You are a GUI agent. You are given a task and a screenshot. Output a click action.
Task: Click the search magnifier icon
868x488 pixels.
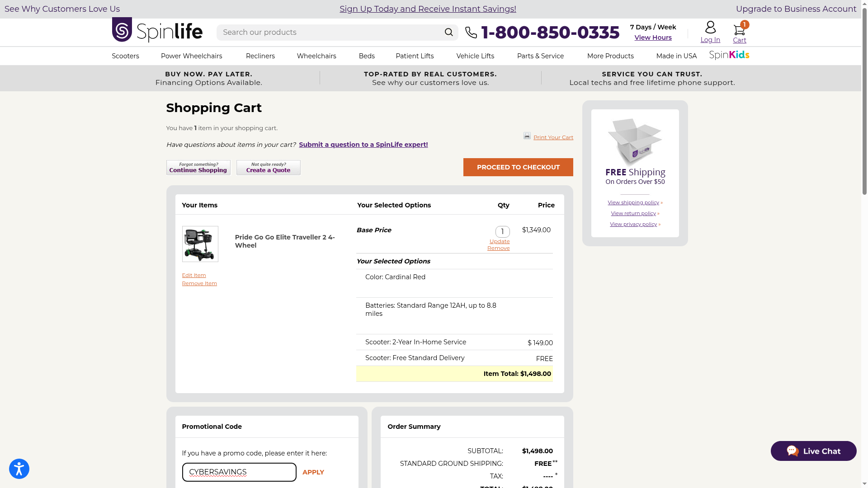[448, 32]
